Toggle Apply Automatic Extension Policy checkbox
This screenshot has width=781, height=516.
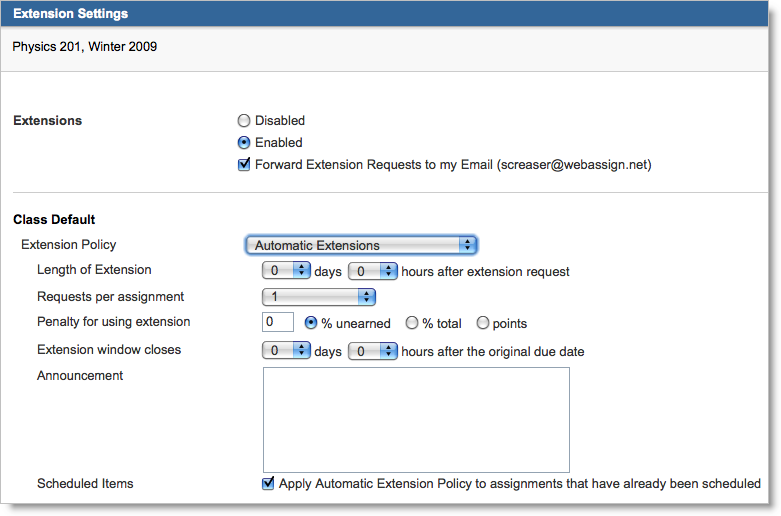(268, 484)
